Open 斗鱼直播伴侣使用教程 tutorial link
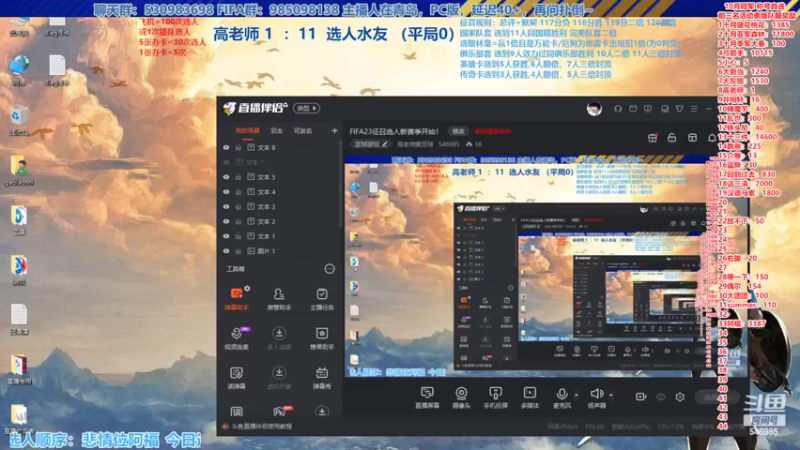Viewport: 800px width, 450px height. [261, 426]
